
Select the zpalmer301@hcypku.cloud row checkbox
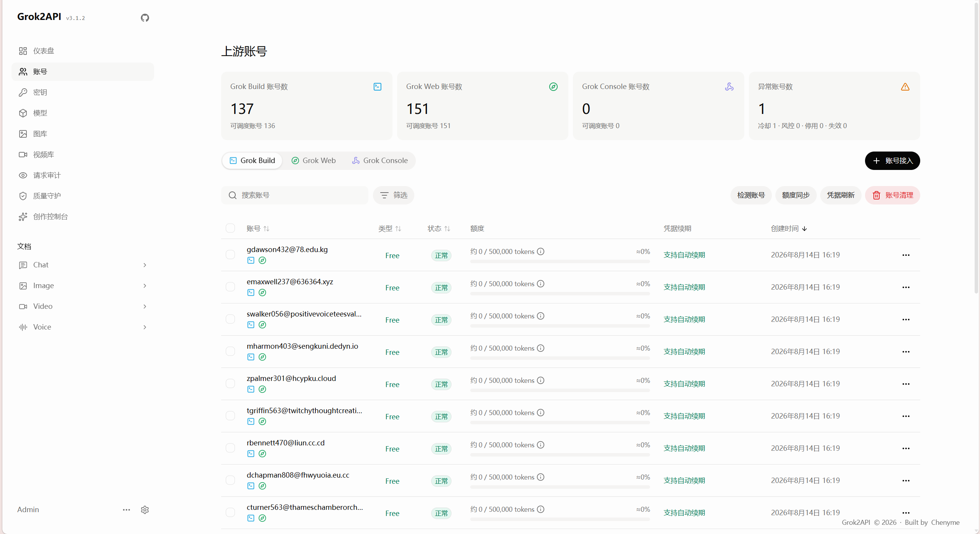tap(230, 384)
